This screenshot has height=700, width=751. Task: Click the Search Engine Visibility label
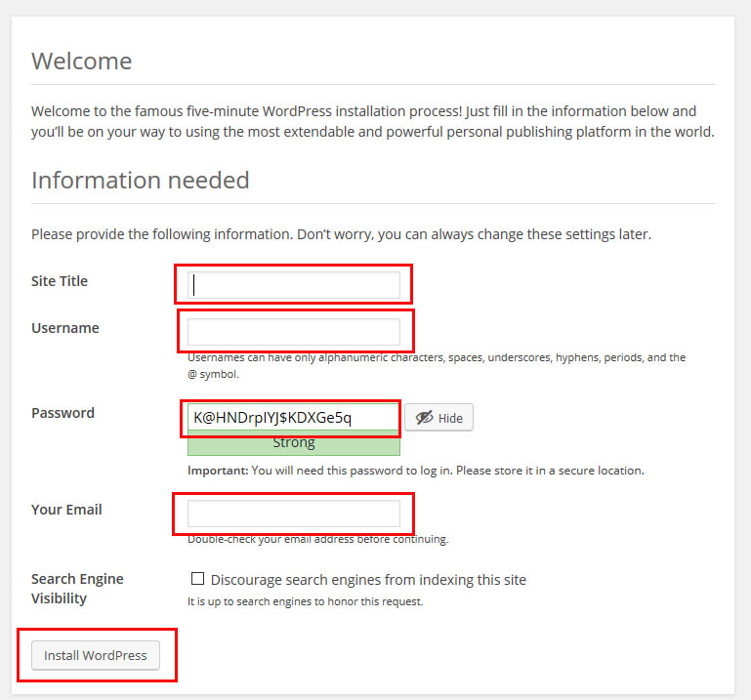[x=77, y=589]
